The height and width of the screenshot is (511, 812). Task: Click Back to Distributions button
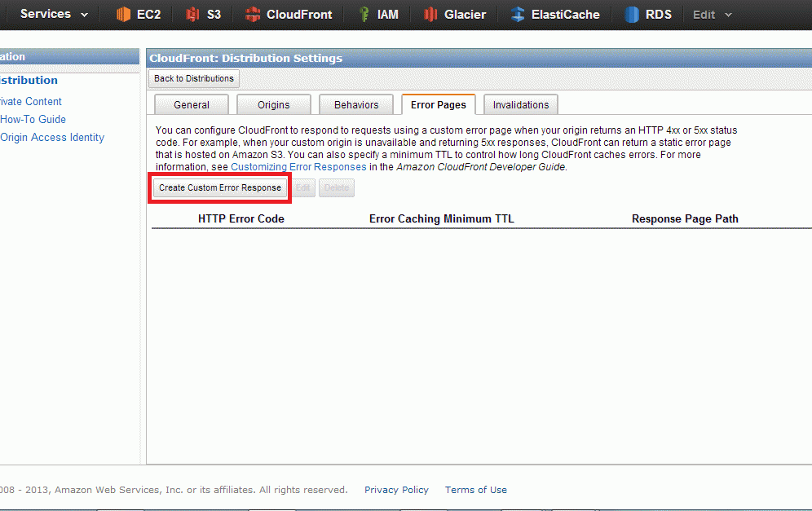tap(194, 79)
